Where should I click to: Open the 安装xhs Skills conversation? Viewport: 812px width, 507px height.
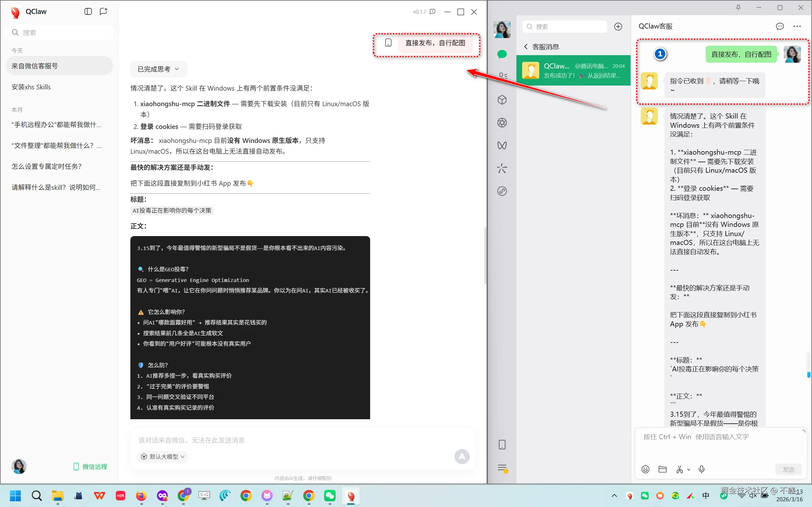pos(31,87)
